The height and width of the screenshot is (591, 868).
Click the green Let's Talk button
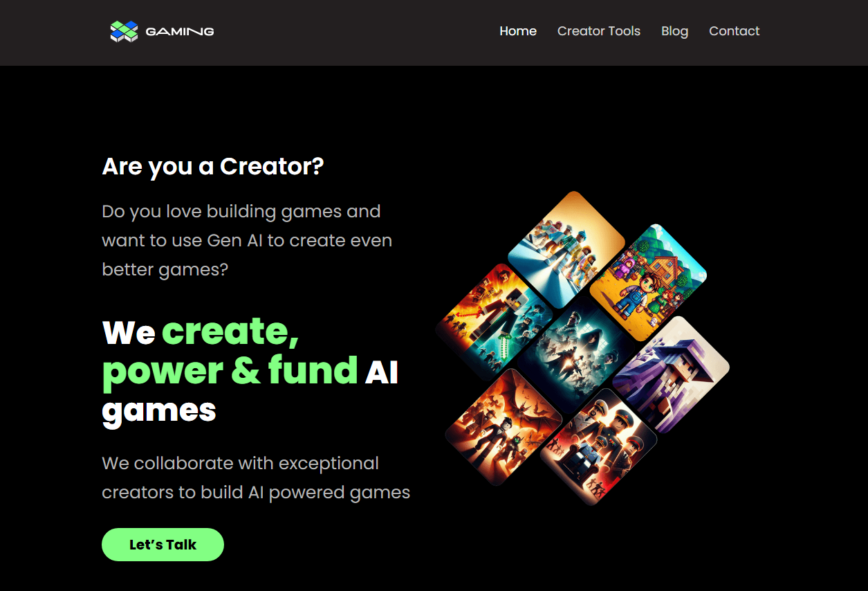coord(163,545)
